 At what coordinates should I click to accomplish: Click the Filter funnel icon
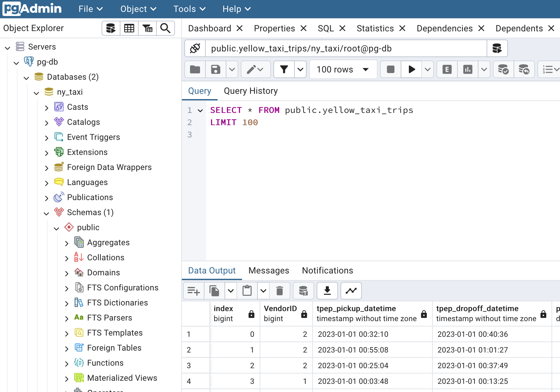tap(284, 69)
